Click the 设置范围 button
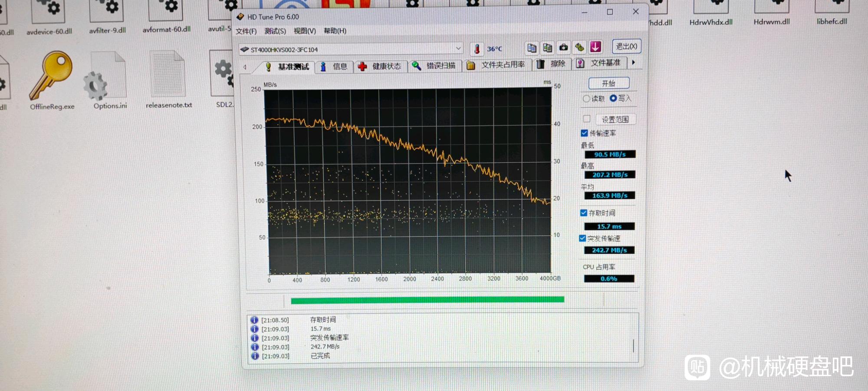This screenshot has width=868, height=391. tap(615, 119)
